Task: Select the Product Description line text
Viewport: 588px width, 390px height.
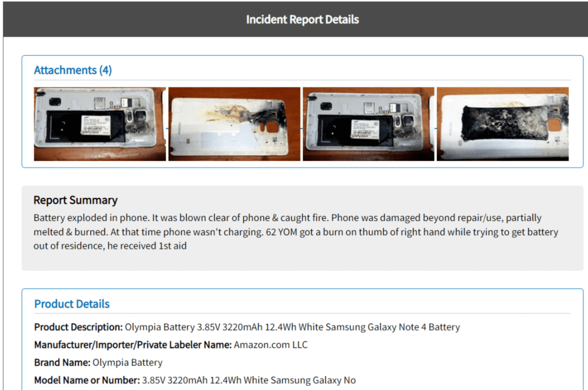Action: tap(247, 327)
